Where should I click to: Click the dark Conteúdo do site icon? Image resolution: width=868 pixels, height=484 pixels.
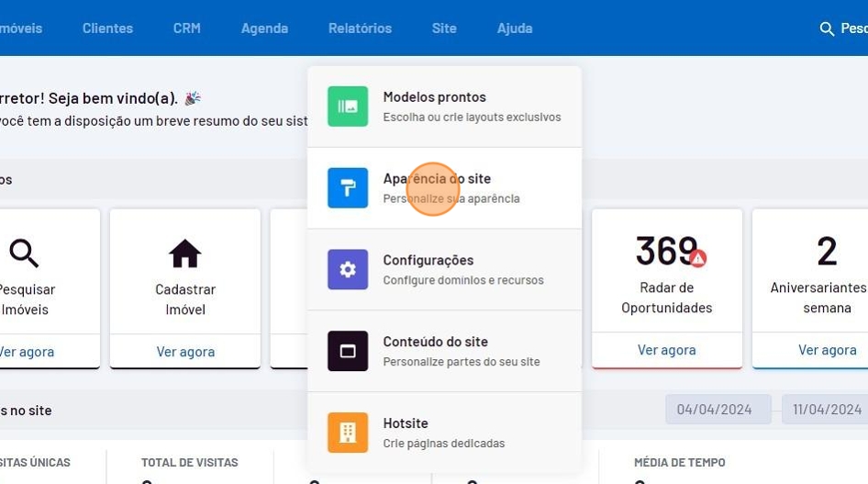click(x=348, y=351)
